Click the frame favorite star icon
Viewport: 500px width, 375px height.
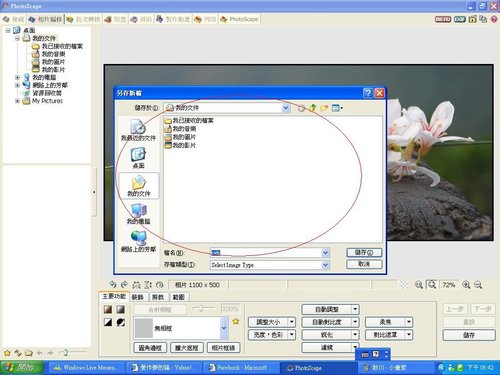[x=236, y=322]
